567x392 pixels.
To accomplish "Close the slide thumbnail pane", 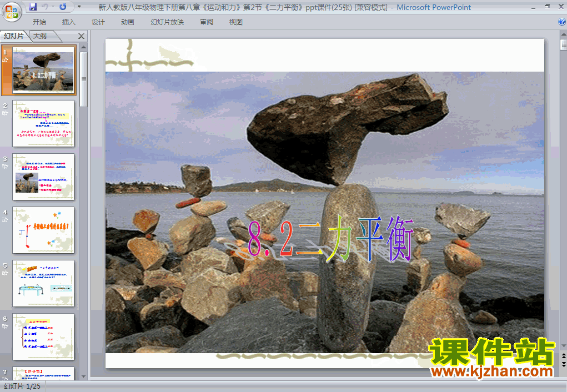I will point(82,36).
